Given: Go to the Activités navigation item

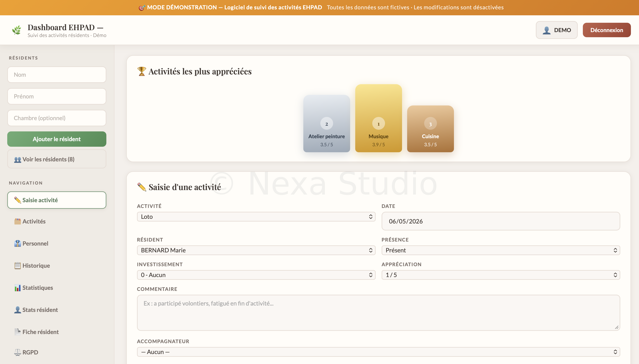Looking at the screenshot, I should click(x=57, y=221).
